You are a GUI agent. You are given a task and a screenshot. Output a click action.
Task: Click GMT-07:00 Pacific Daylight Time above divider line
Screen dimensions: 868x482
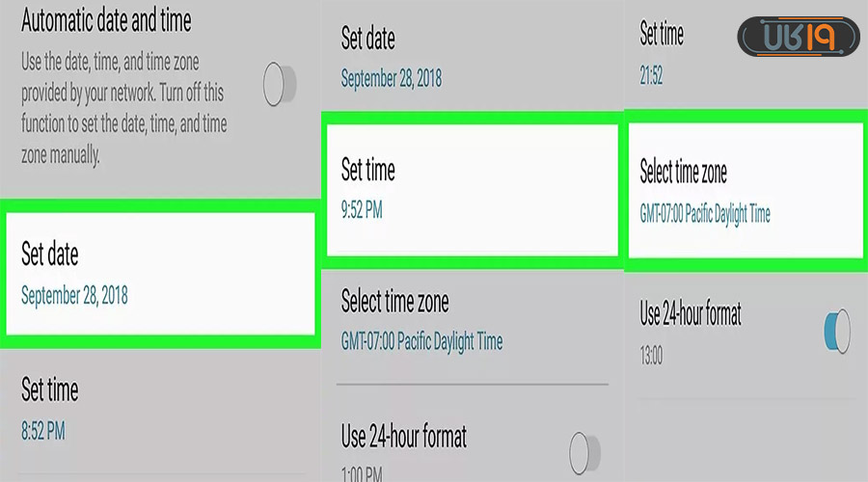coord(421,340)
